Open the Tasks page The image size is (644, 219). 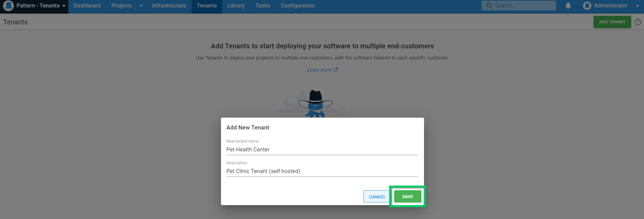263,6
